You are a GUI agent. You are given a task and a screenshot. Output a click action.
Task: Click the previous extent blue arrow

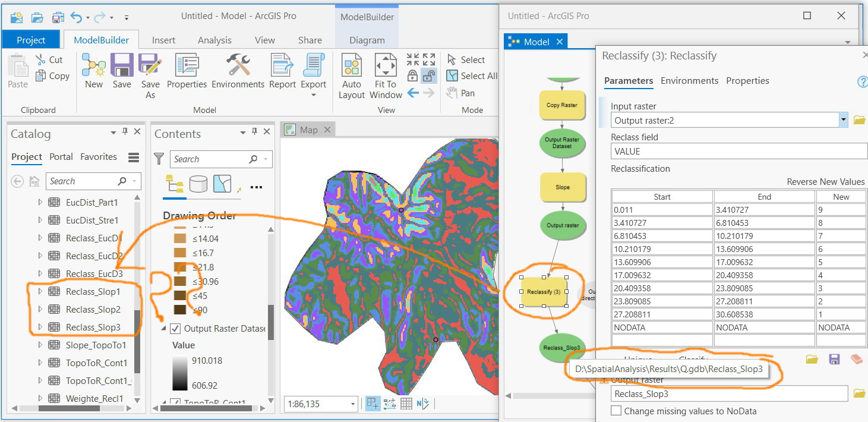(413, 93)
